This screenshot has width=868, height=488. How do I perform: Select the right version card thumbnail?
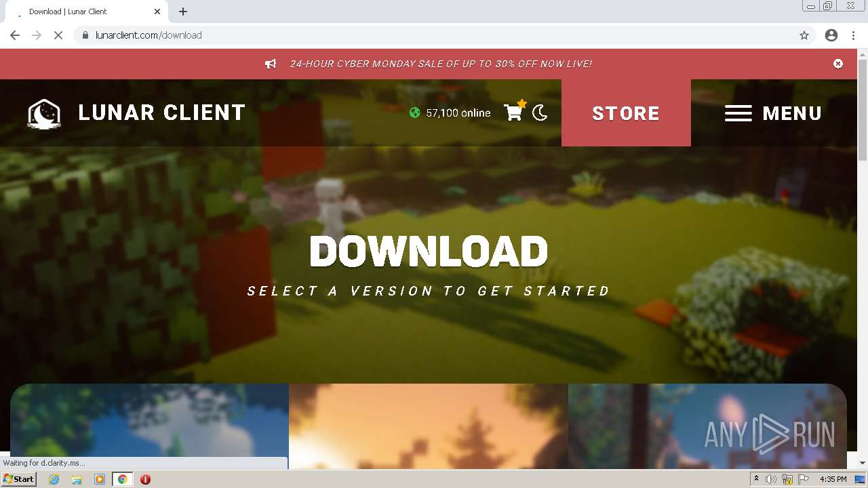[707, 426]
